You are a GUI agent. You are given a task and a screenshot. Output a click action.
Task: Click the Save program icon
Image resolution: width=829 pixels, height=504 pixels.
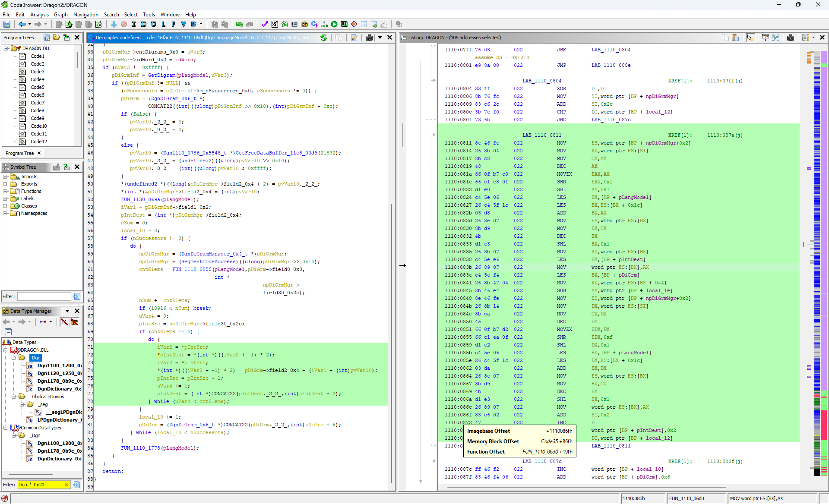tap(7, 24)
